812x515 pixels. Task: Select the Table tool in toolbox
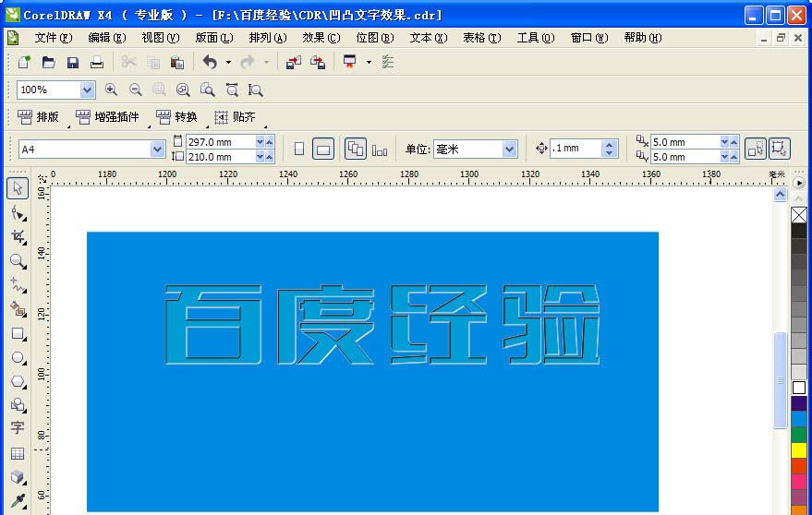(18, 453)
